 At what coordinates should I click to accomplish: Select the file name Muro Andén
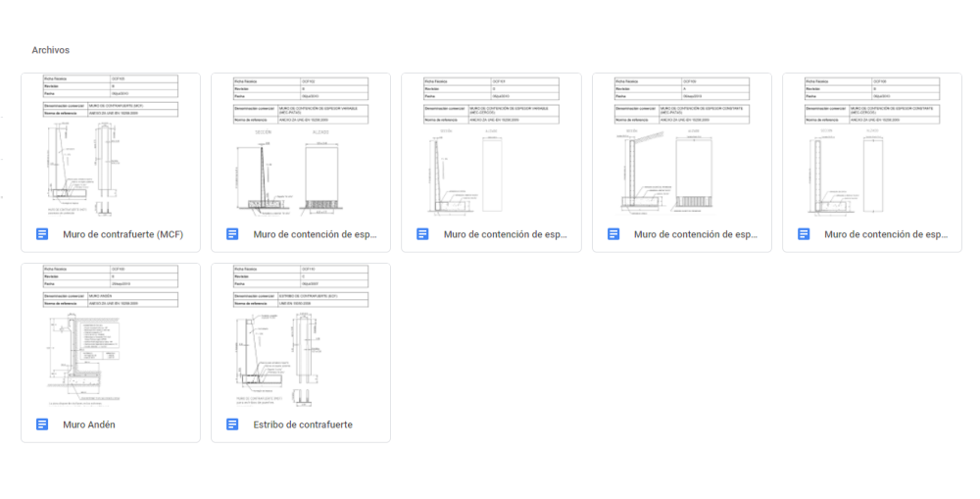click(x=89, y=424)
